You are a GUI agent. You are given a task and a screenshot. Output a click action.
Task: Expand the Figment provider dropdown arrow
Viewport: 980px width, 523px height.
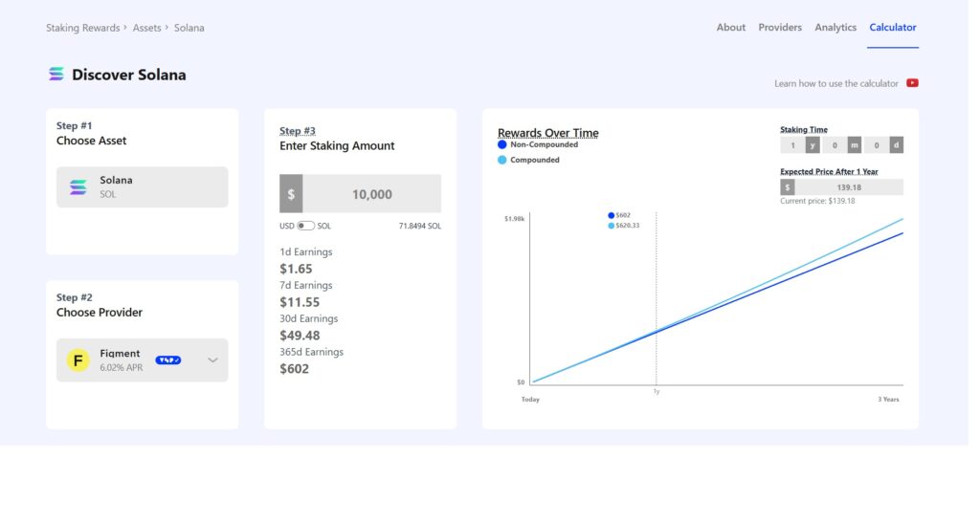(212, 360)
